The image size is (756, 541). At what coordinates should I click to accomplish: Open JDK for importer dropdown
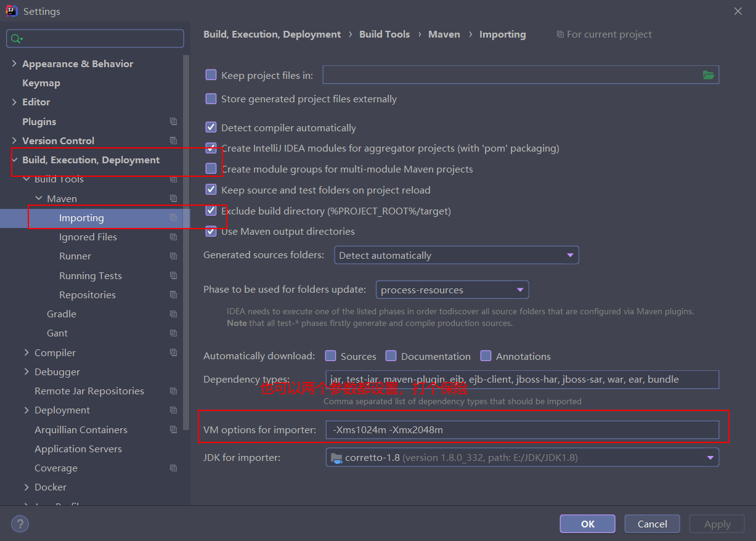click(522, 457)
